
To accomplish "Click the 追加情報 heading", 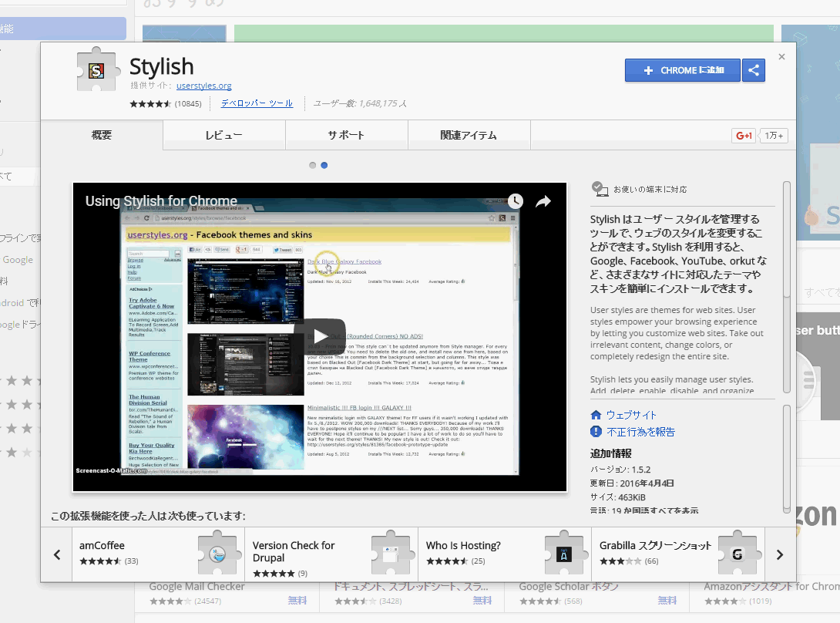I will (x=610, y=453).
